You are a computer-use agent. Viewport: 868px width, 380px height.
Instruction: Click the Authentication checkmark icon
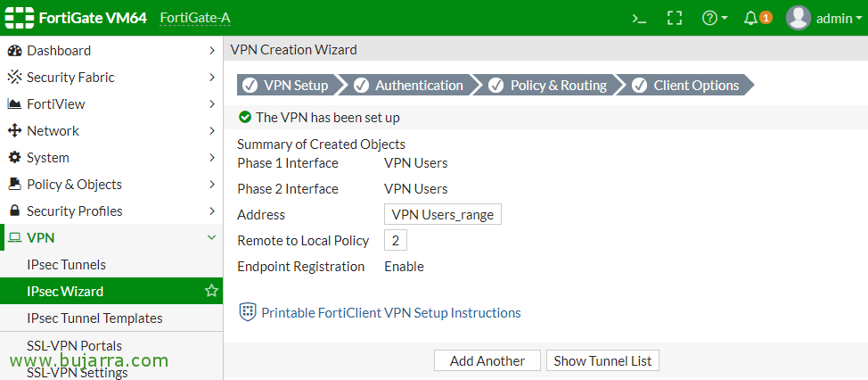[362, 86]
